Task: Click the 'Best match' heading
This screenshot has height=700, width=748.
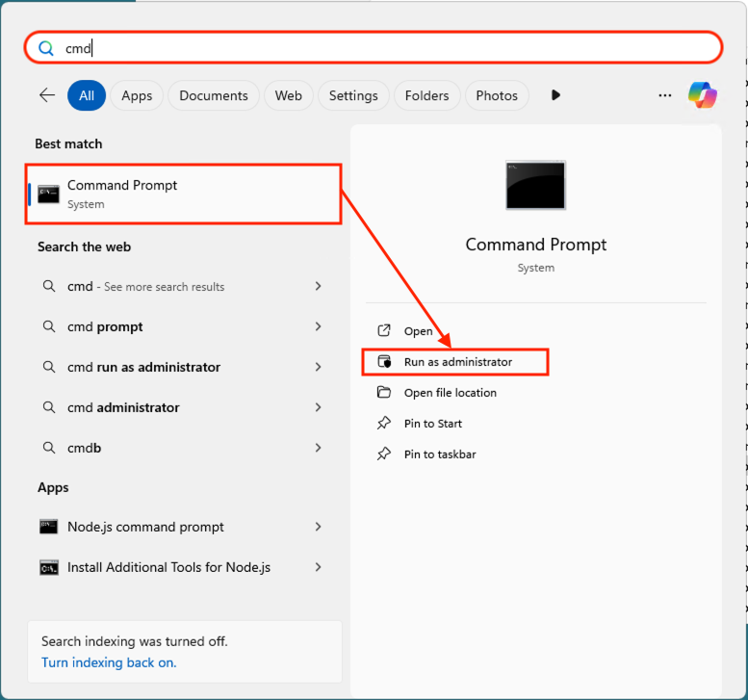Action: click(68, 143)
